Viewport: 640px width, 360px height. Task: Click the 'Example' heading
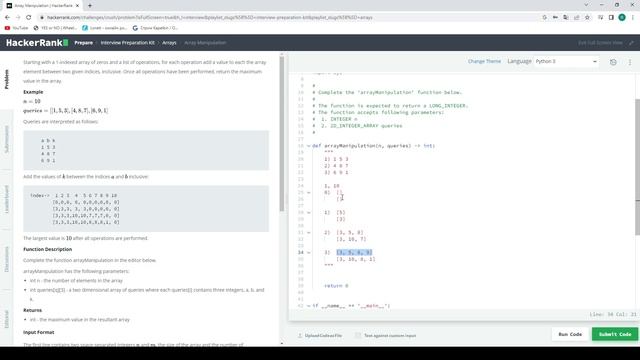click(x=33, y=92)
